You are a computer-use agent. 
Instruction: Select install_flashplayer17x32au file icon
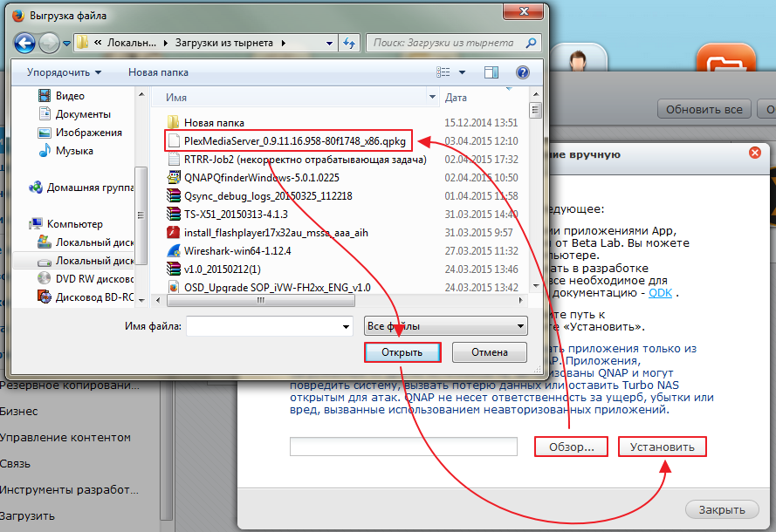click(174, 232)
